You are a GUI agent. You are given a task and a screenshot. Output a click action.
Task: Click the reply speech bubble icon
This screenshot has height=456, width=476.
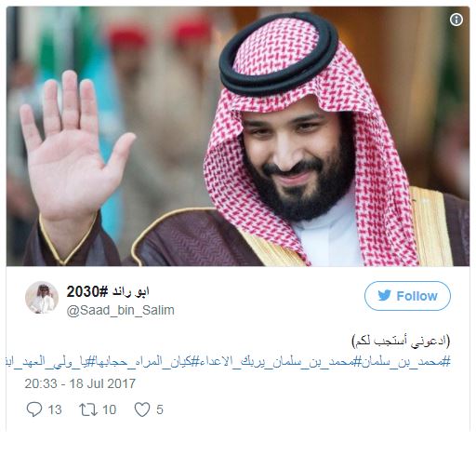pyautogui.click(x=34, y=409)
